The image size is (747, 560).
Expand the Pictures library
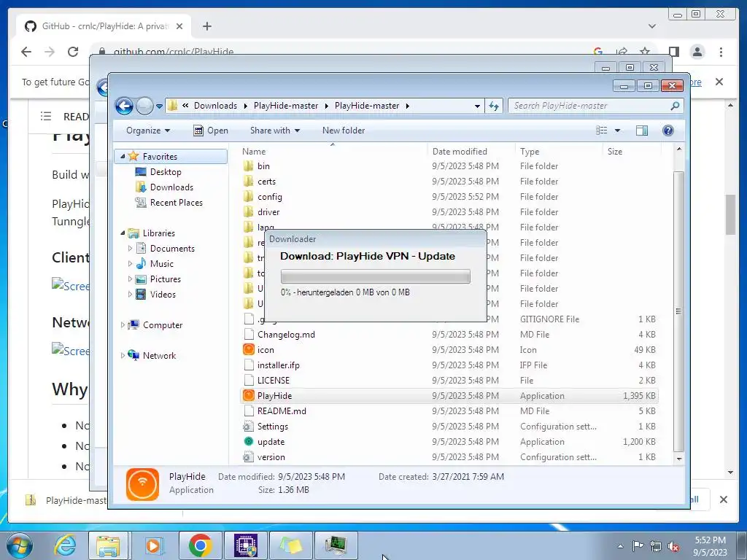pos(130,279)
